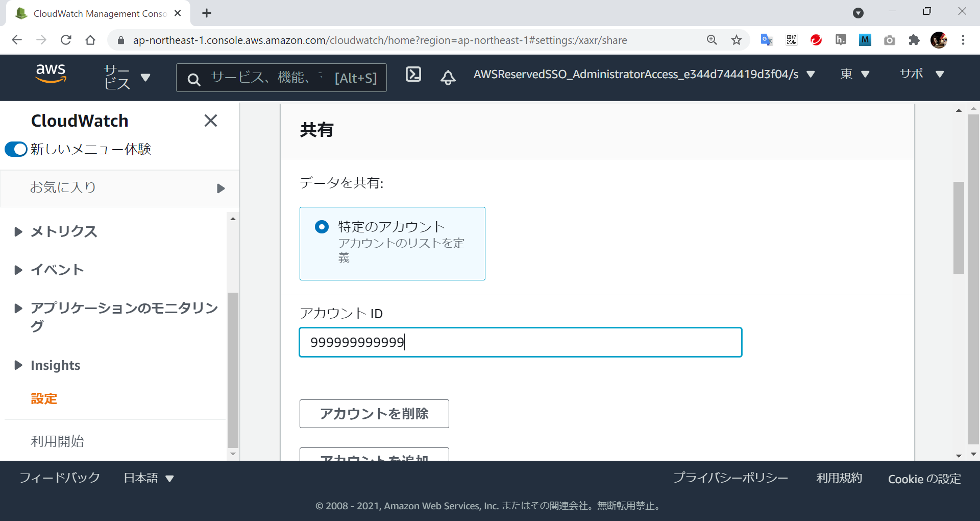
Task: Select the specific accounts radio option
Action: click(322, 227)
